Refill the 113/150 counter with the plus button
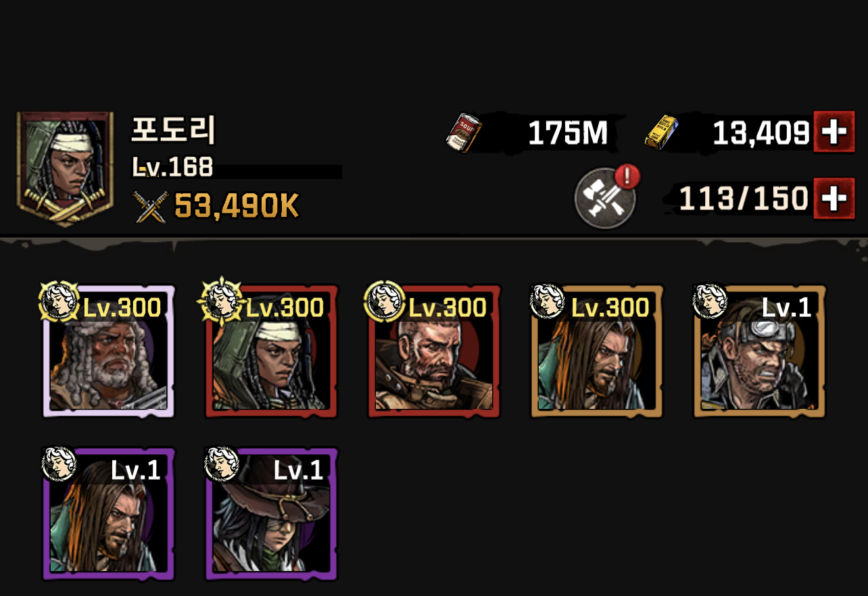The width and height of the screenshot is (868, 596). 834,199
